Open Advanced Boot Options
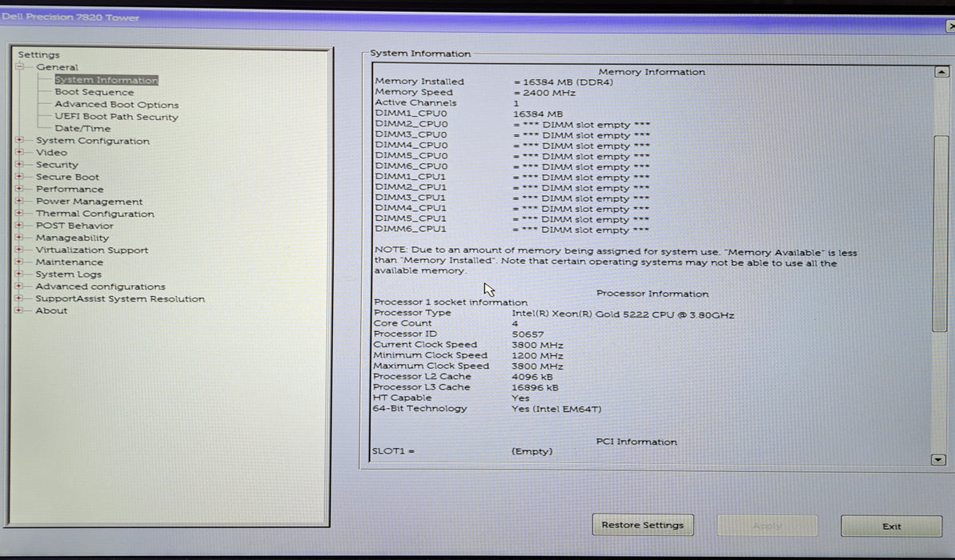955x560 pixels. (x=117, y=104)
